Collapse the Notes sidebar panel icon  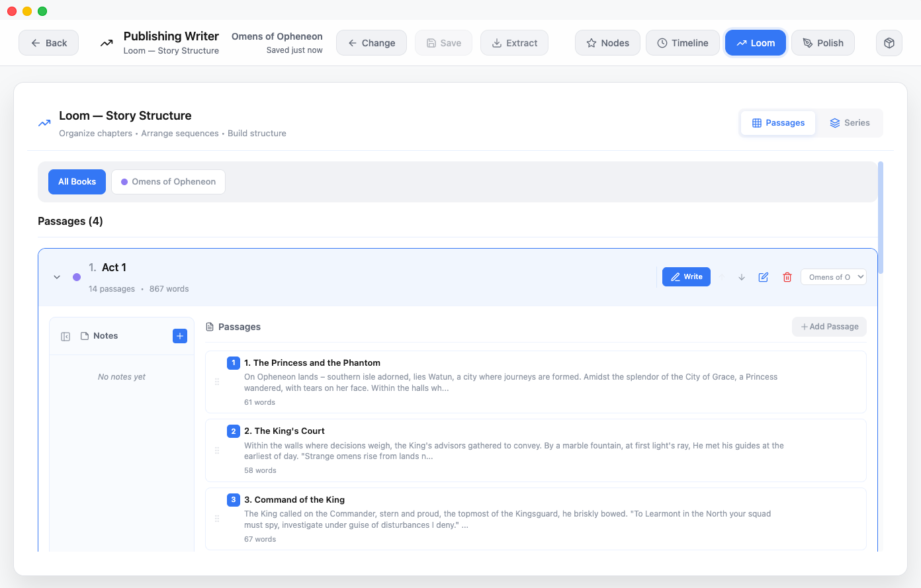[65, 335]
